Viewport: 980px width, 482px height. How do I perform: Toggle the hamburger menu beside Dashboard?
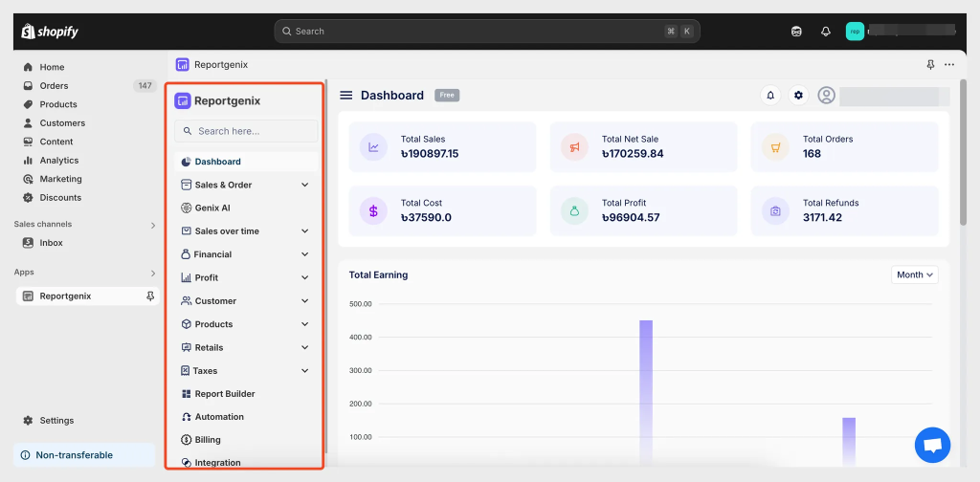point(345,95)
